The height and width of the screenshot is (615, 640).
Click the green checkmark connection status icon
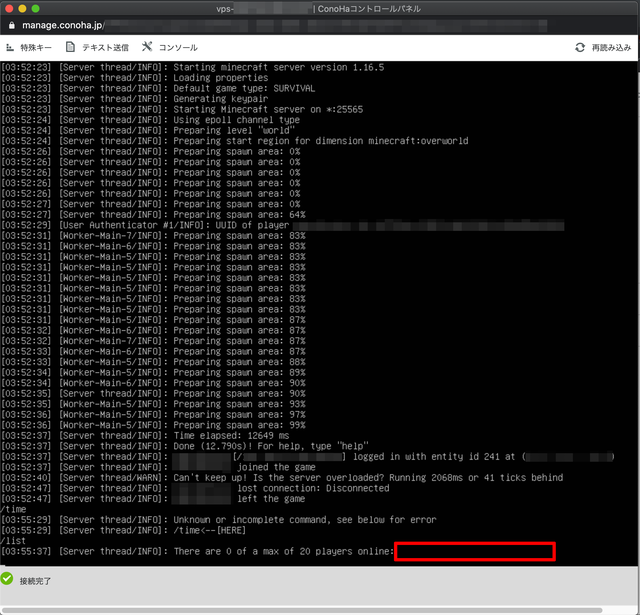[x=8, y=579]
